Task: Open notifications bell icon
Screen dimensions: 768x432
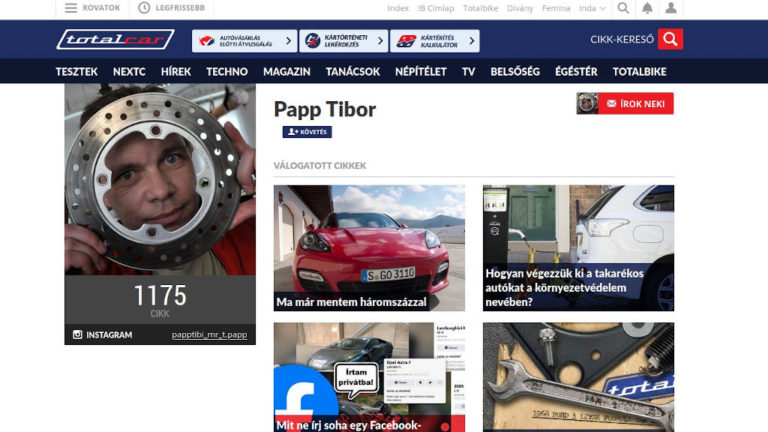Action: pos(647,8)
